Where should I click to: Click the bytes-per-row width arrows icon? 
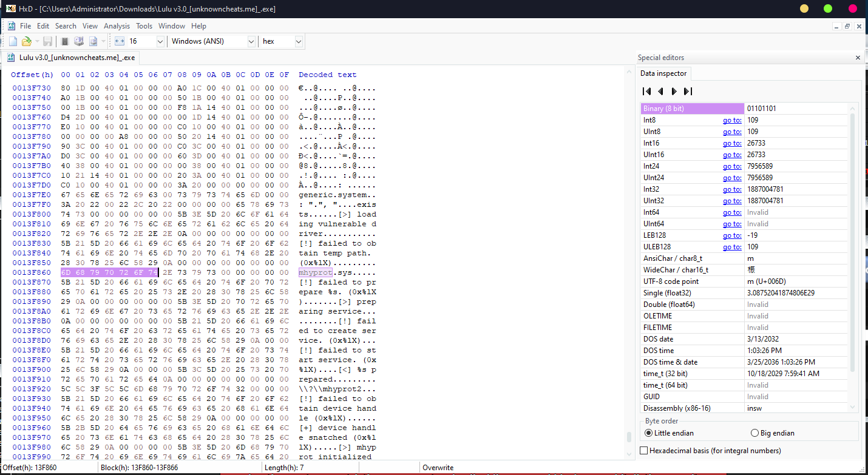[x=119, y=41]
